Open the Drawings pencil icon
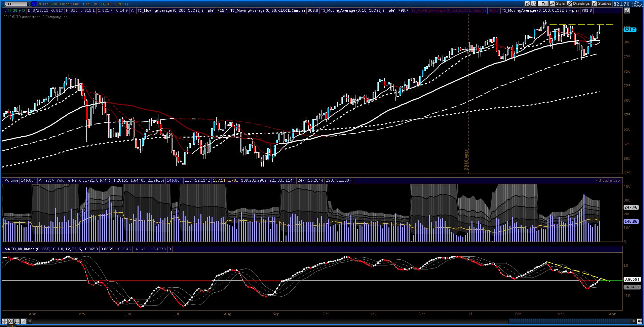This screenshot has width=644, height=327. pos(569,4)
